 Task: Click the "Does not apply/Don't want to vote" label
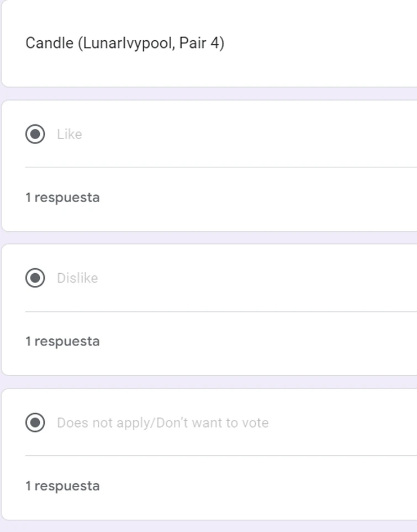[162, 423]
